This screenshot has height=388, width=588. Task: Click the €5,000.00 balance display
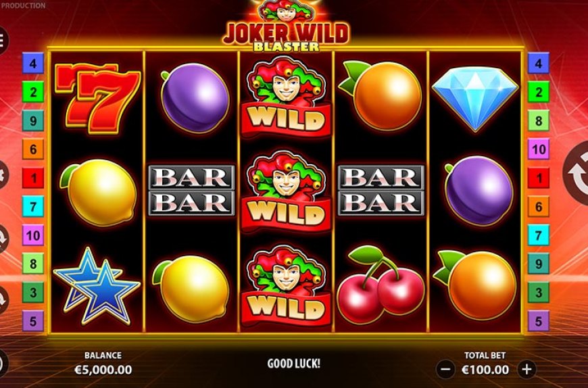(x=103, y=370)
